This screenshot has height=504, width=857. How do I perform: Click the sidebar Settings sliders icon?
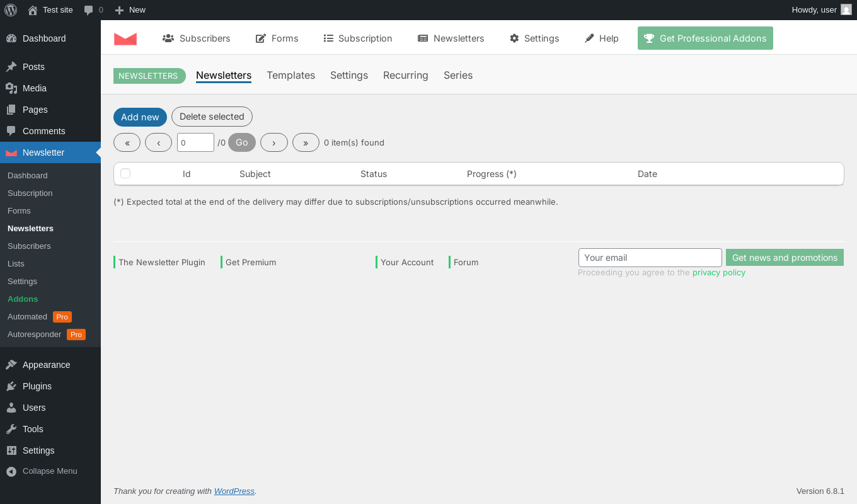[x=11, y=450]
